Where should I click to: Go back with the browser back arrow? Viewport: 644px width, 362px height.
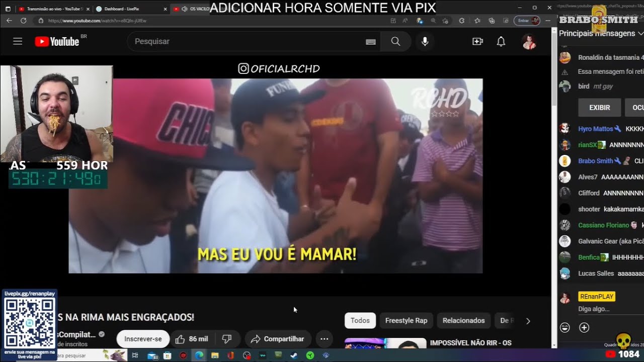pos(9,21)
